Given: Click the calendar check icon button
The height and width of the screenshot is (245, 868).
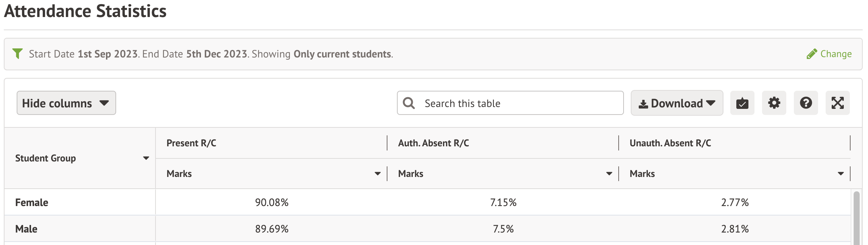Looking at the screenshot, I should coord(742,103).
